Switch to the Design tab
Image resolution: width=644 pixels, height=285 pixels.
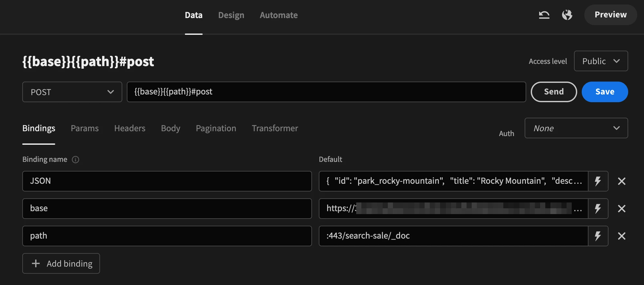(x=231, y=15)
